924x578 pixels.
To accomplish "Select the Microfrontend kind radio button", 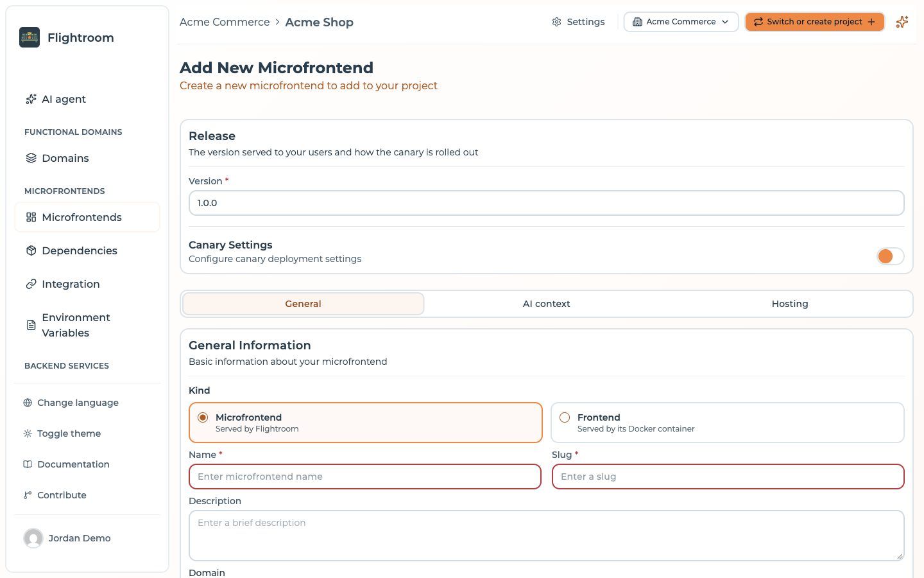I will pos(203,417).
